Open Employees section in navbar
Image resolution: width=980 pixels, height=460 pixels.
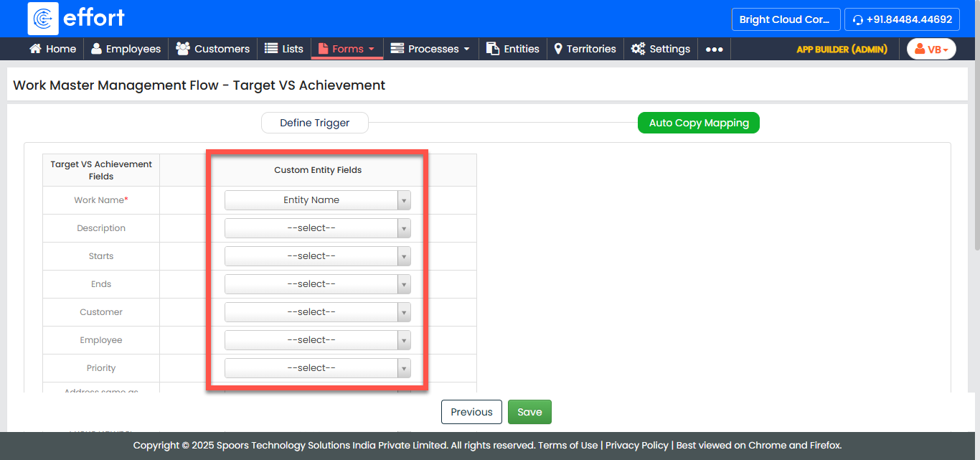pyautogui.click(x=126, y=49)
